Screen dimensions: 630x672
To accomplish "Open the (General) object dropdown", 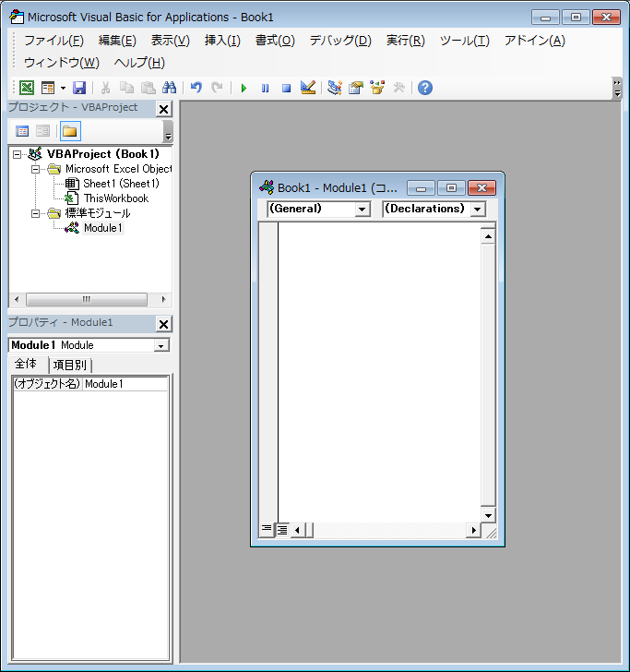I will (x=363, y=210).
